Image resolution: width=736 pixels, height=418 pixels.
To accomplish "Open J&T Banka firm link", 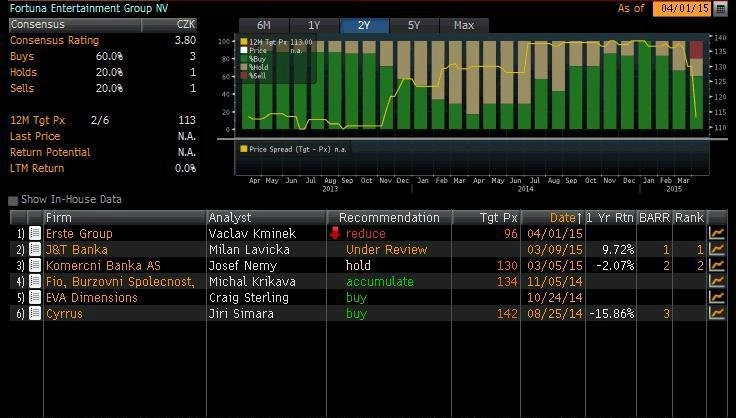I will tap(77, 249).
